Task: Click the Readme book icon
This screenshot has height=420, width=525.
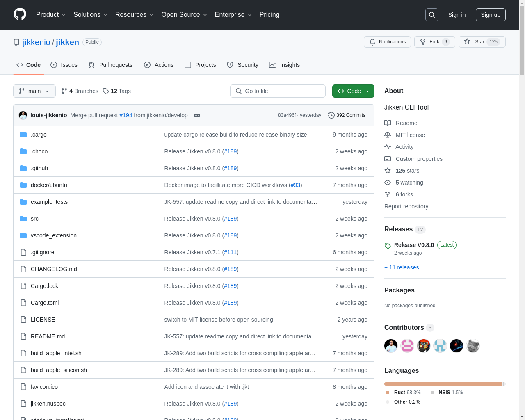Action: [388, 123]
